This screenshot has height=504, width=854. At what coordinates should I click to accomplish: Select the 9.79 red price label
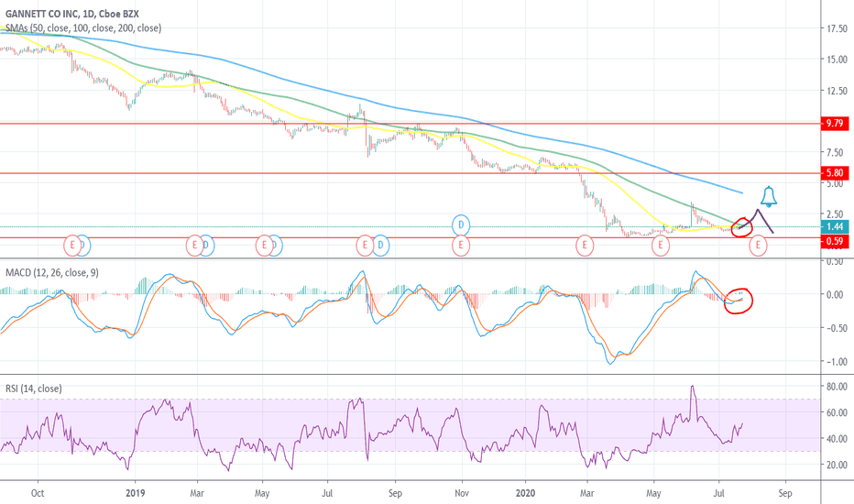835,123
